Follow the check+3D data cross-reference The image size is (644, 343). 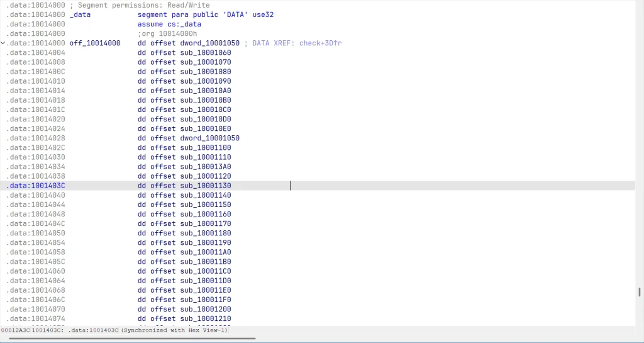point(320,43)
